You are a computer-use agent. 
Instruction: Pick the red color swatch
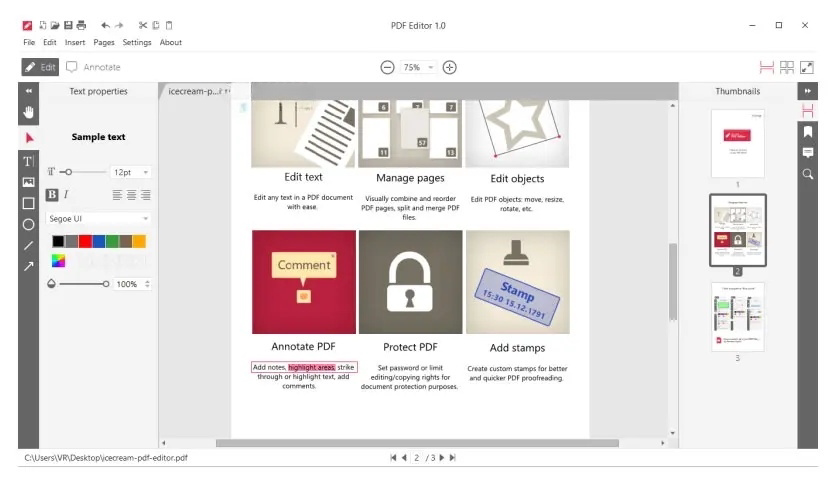[x=85, y=241]
